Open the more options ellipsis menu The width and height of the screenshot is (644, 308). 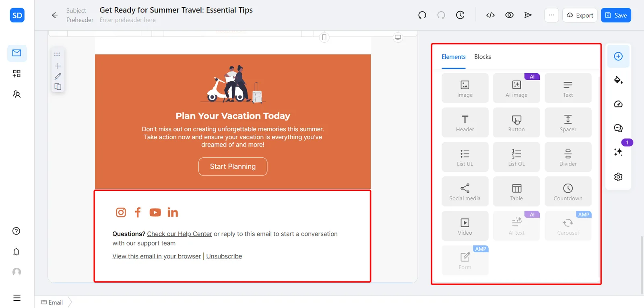pos(551,15)
